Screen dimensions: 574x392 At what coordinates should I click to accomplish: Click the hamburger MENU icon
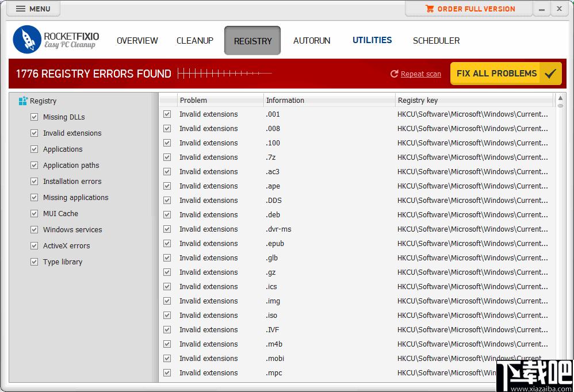[x=21, y=9]
